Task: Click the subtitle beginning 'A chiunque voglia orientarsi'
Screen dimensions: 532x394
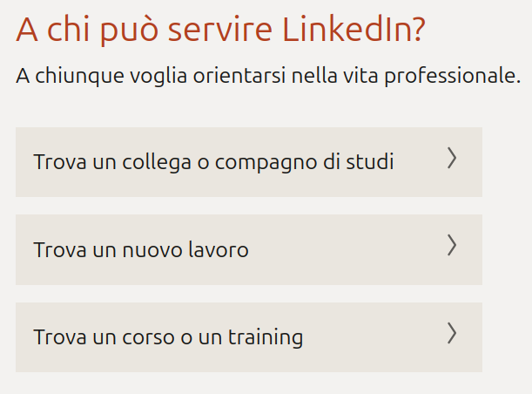Action: (267, 77)
